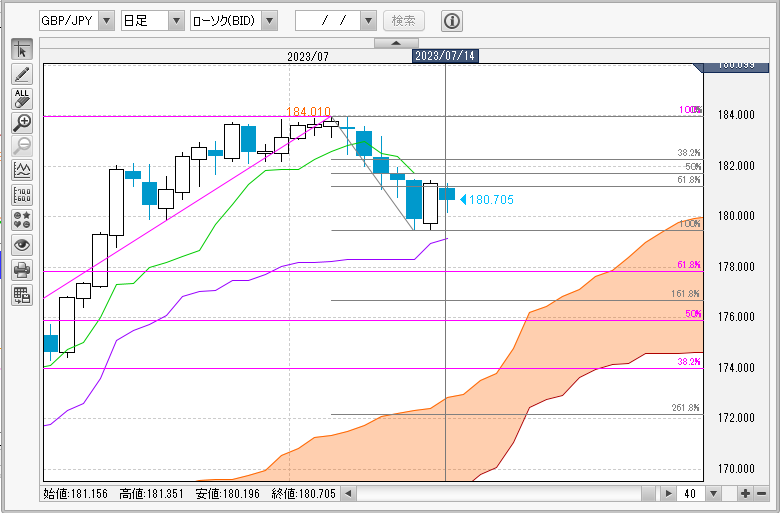Click the 2023/07 date axis label
780x513 pixels.
pyautogui.click(x=308, y=56)
